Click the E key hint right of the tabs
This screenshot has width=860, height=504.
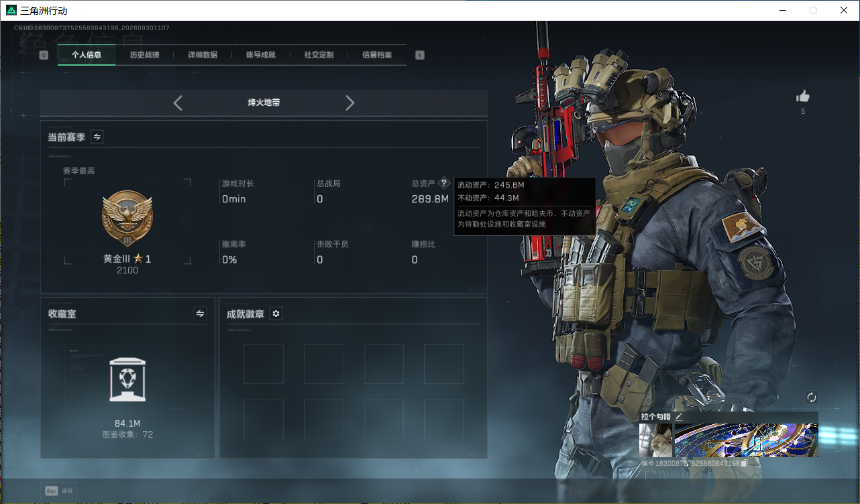pyautogui.click(x=420, y=55)
